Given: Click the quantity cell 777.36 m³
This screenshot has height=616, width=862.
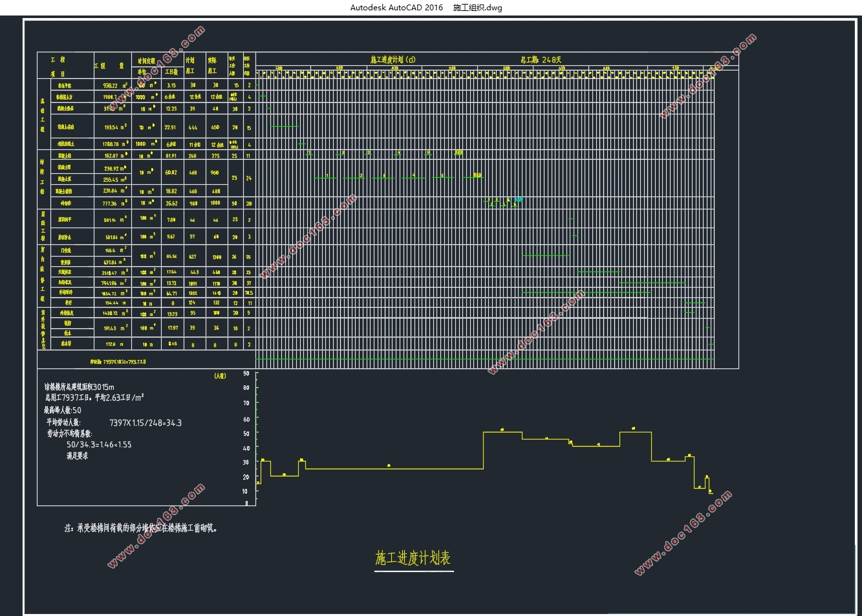Looking at the screenshot, I should pyautogui.click(x=114, y=203).
